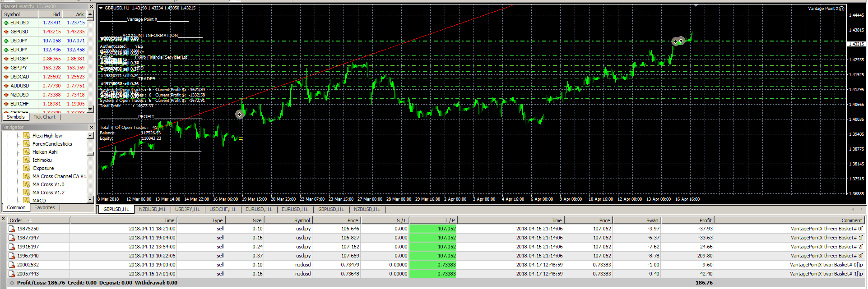Image resolution: width=868 pixels, height=289 pixels.
Task: Open the USDJPY,H1 chart tab
Action: 187,209
